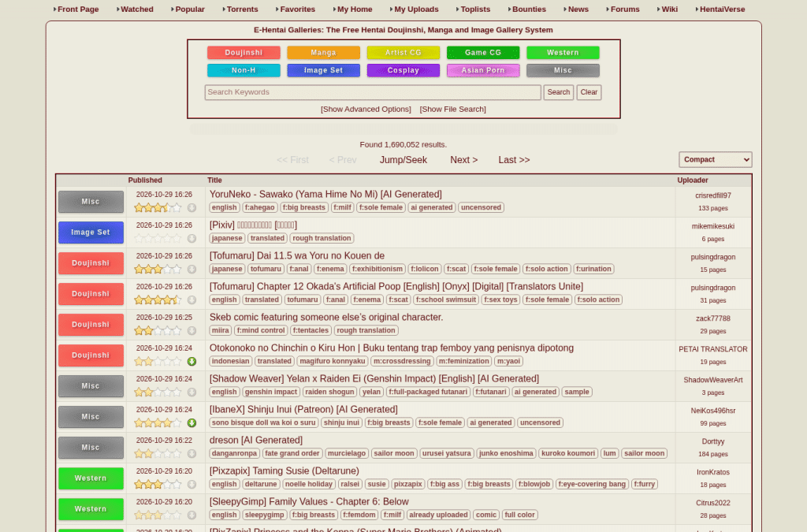The width and height of the screenshot is (807, 532).
Task: Open the Jump/Seek pagination link
Action: [x=403, y=160]
